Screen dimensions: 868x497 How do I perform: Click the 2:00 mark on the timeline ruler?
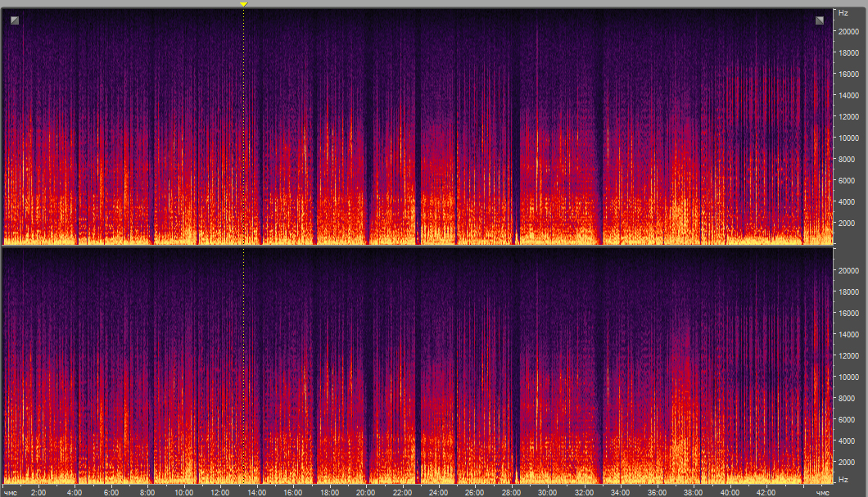click(x=38, y=493)
